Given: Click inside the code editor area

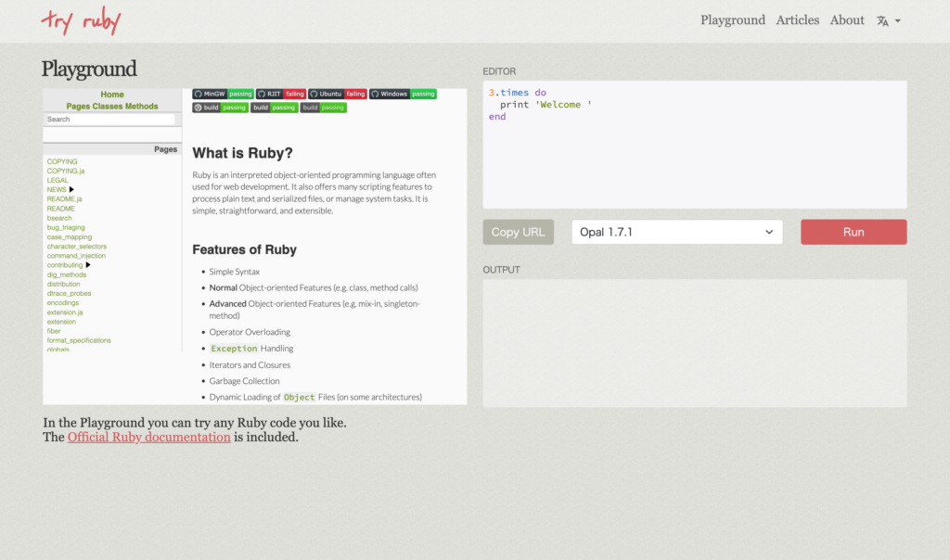Looking at the screenshot, I should point(694,158).
